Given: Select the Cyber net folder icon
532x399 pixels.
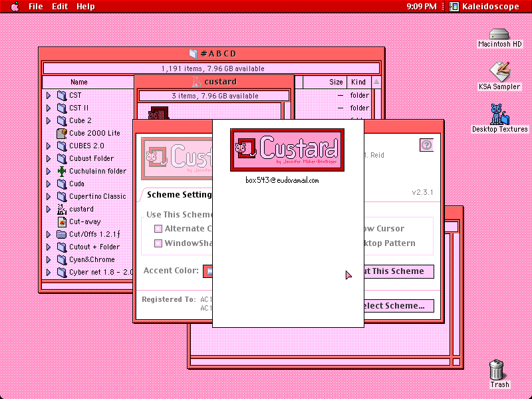Looking at the screenshot, I should (x=62, y=273).
